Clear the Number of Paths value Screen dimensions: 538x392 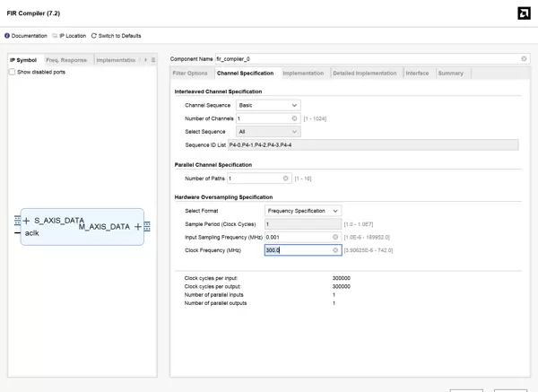coord(286,179)
